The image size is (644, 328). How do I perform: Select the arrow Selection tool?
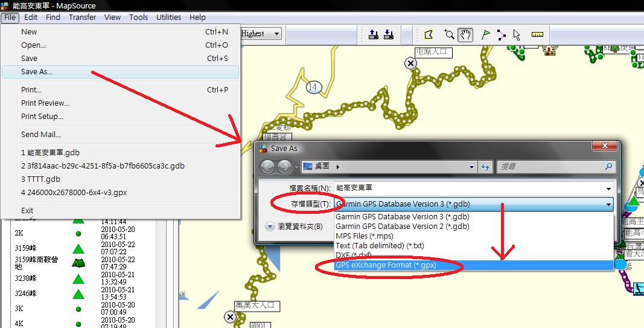click(x=517, y=34)
